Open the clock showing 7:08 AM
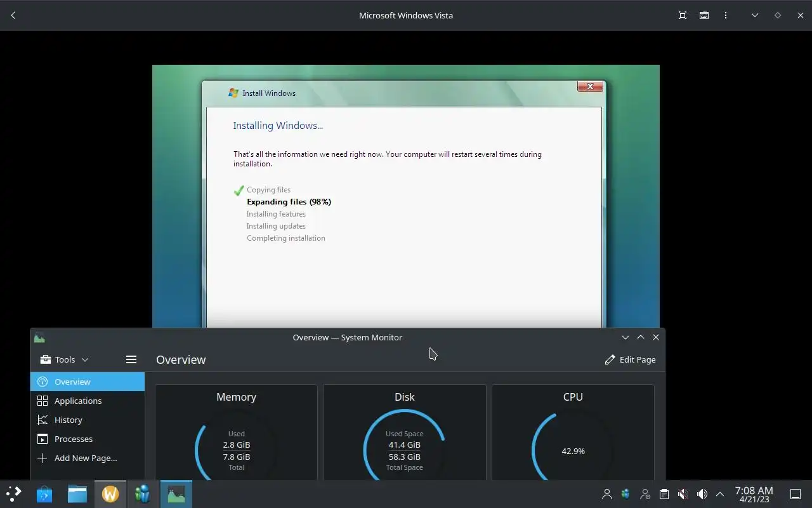This screenshot has width=812, height=508. coord(754,494)
